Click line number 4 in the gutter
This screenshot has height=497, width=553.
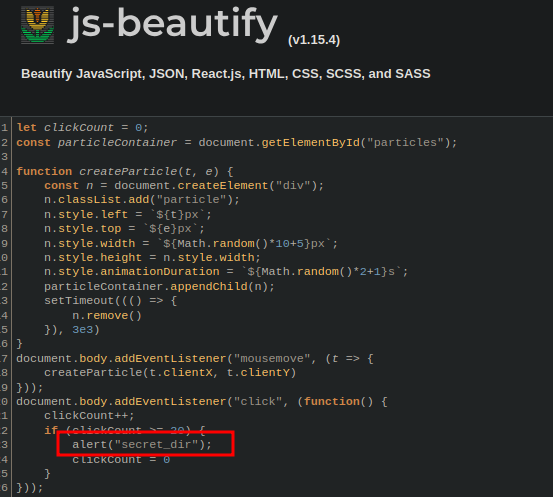(x=5, y=171)
